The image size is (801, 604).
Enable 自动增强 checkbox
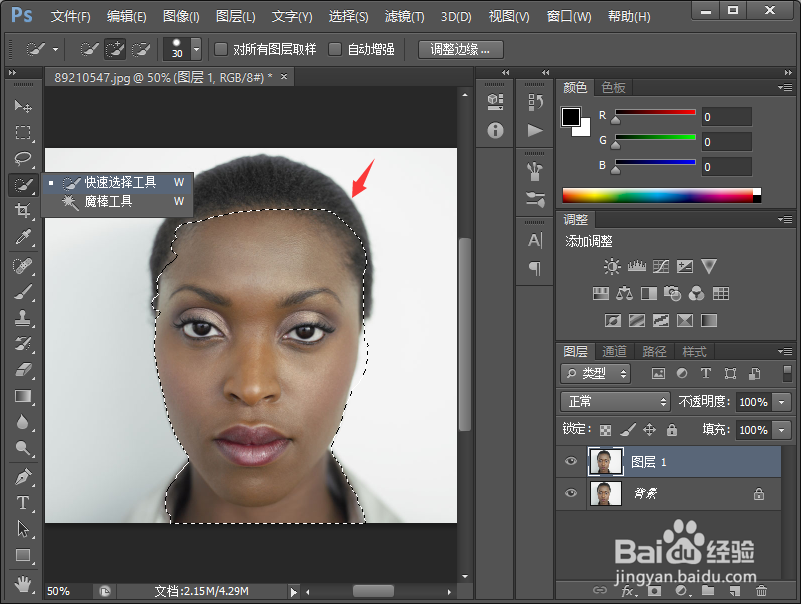(335, 49)
